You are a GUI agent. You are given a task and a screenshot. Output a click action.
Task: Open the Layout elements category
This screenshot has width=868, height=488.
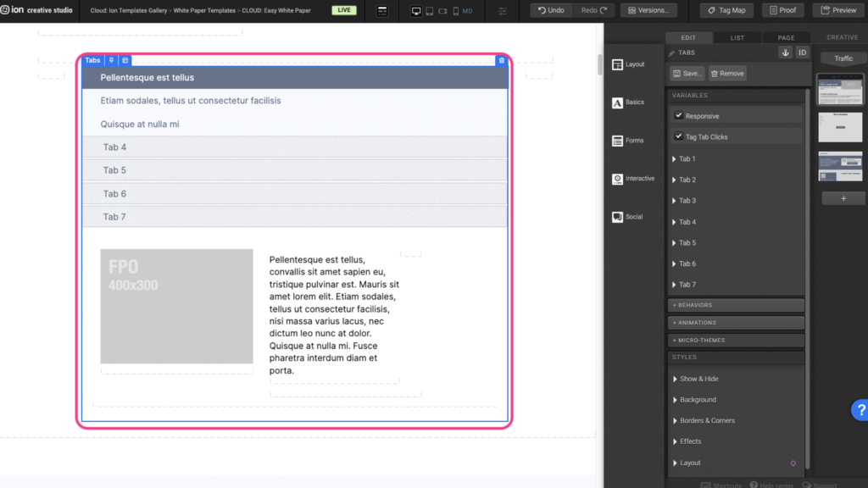coord(628,64)
